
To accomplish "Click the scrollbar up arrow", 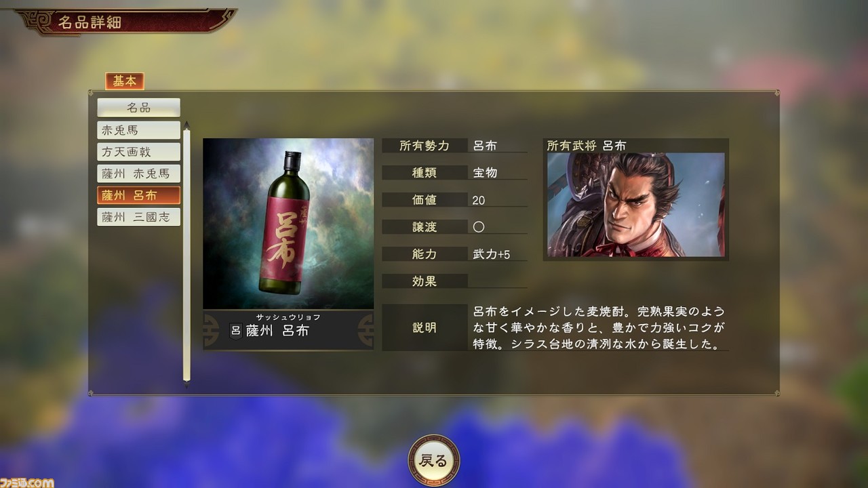I will 187,124.
